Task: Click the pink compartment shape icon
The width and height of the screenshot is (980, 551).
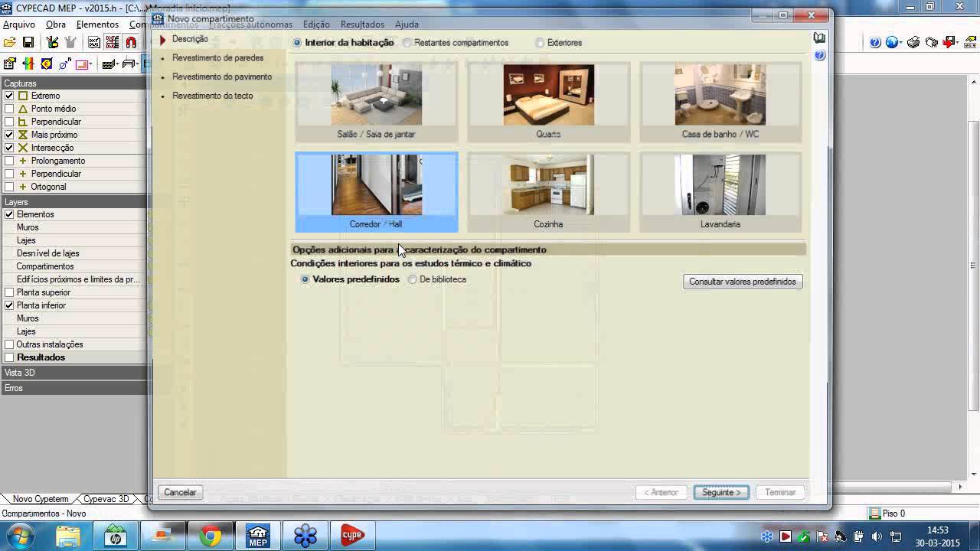Action: [82, 64]
